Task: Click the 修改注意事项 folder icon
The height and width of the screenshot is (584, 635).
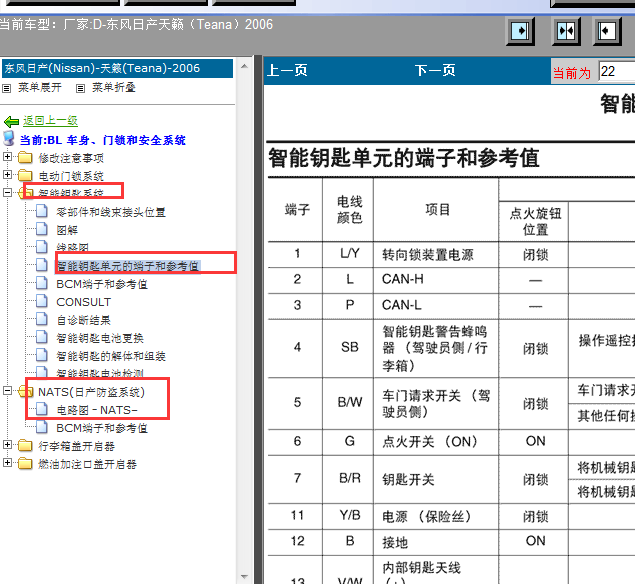Action: tap(25, 157)
